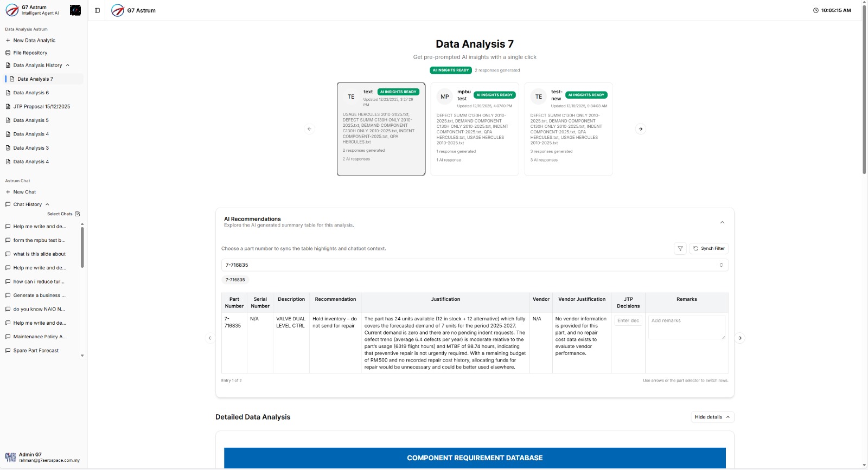Click previous table entry arrow

coord(210,338)
